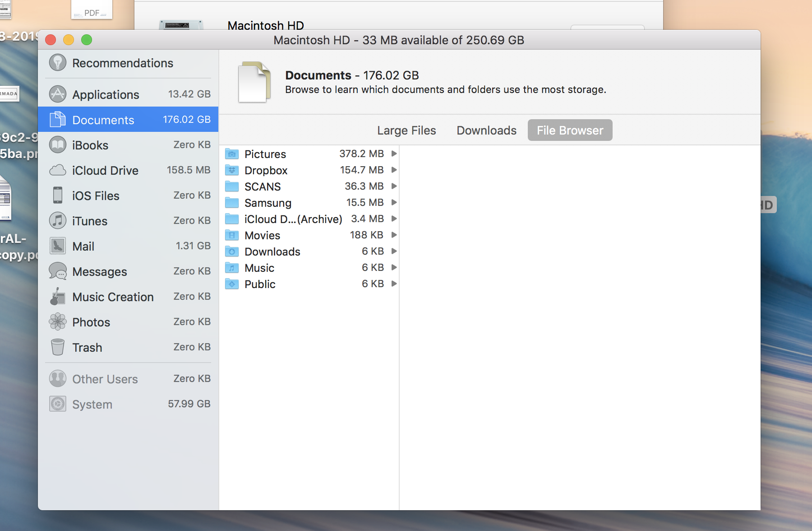Image resolution: width=812 pixels, height=531 pixels.
Task: Click the 154.7 MB size value
Action: (x=362, y=170)
